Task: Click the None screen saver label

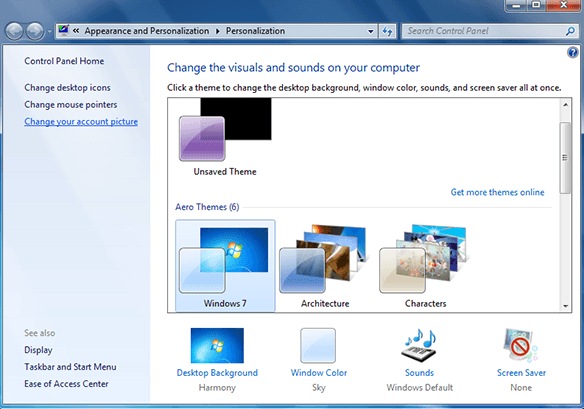Action: click(x=521, y=388)
